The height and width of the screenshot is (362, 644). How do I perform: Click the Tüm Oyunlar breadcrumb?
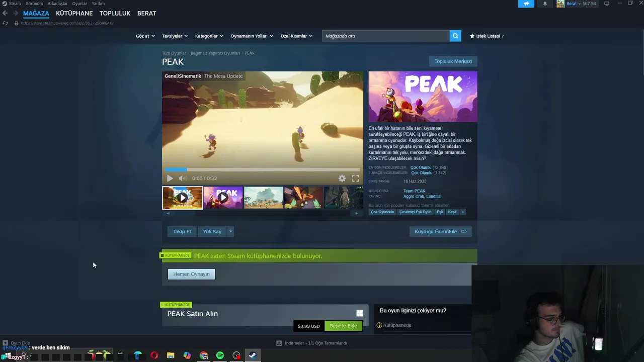174,53
